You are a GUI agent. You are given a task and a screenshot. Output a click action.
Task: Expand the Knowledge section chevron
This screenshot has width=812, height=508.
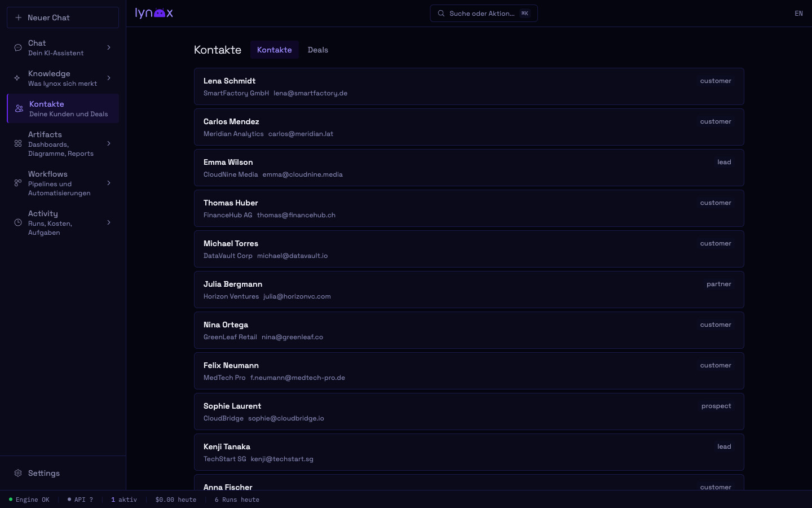109,78
